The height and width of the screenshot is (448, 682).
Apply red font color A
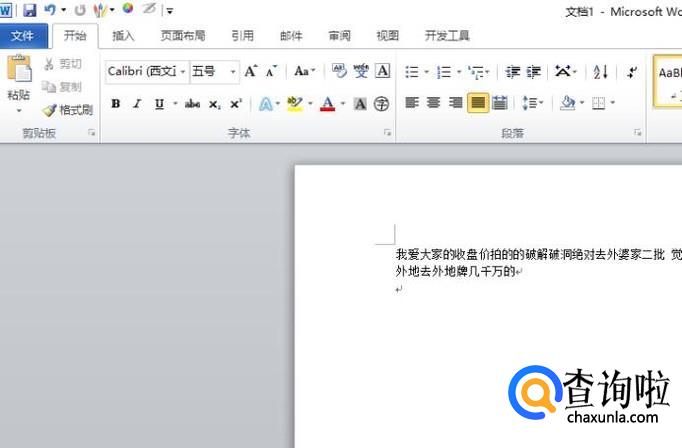[328, 104]
